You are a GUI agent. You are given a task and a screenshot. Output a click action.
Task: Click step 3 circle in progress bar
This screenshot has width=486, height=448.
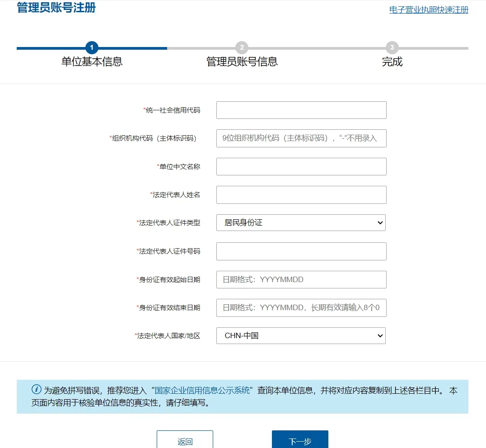(392, 47)
